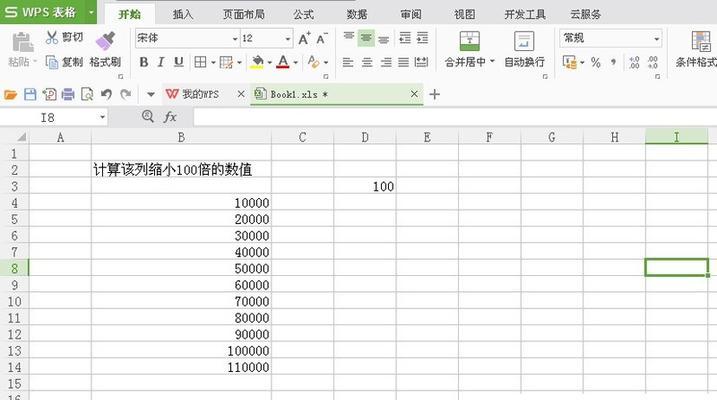Image resolution: width=717 pixels, height=400 pixels.
Task: Click the Copy icon
Action: [52, 62]
